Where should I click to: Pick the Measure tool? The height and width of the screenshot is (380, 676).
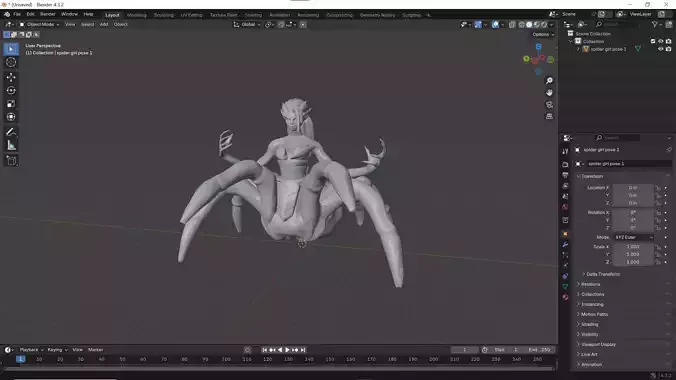[x=11, y=145]
